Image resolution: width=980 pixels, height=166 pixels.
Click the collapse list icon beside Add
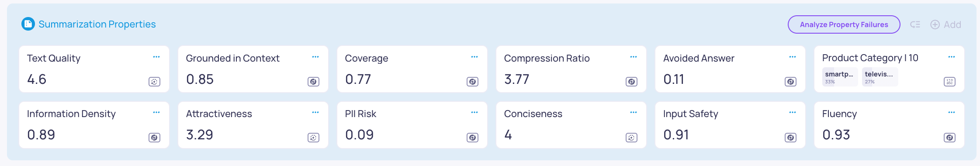coord(915,24)
